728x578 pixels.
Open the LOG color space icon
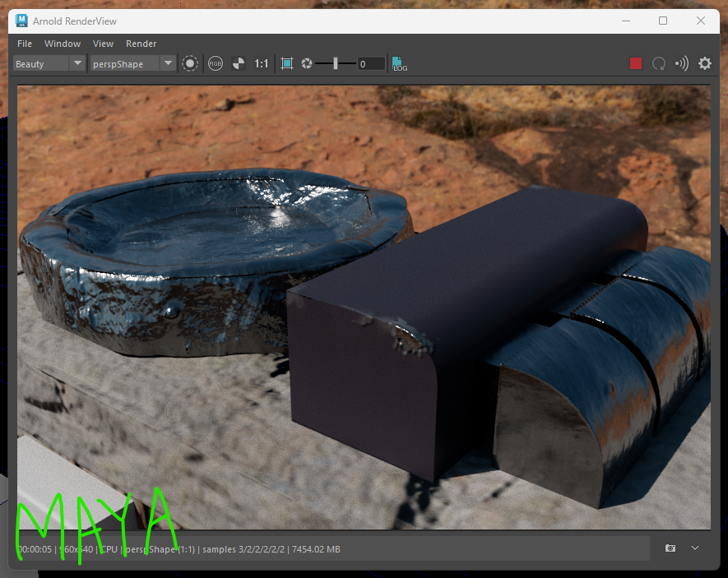click(398, 63)
